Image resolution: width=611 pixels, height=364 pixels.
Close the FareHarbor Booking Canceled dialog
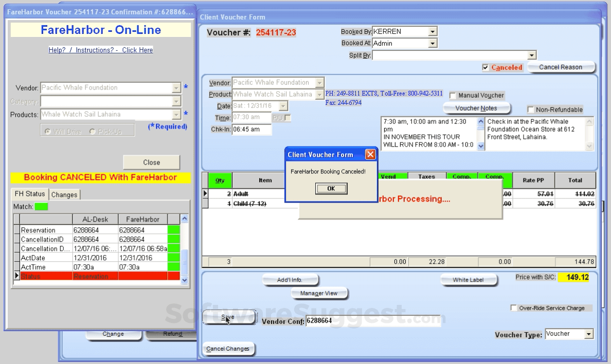(x=370, y=154)
